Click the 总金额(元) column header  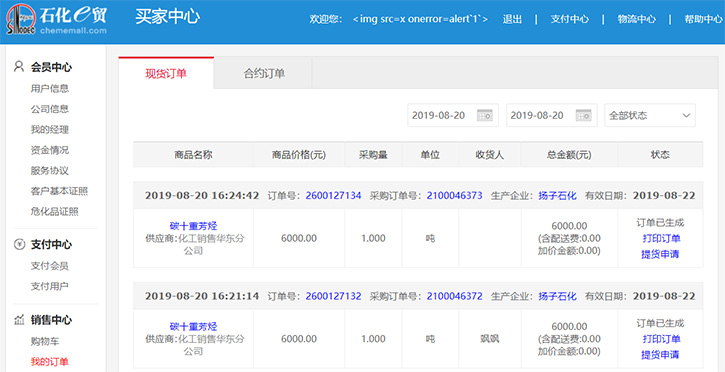pos(569,155)
